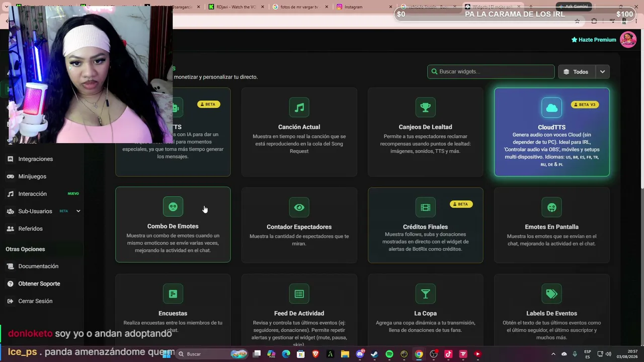Open the Contador Espectadores eye icon
This screenshot has height=362, width=644.
click(x=299, y=207)
